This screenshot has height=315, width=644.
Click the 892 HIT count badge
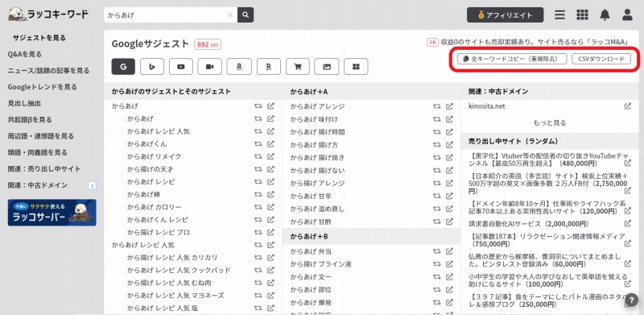coord(208,44)
